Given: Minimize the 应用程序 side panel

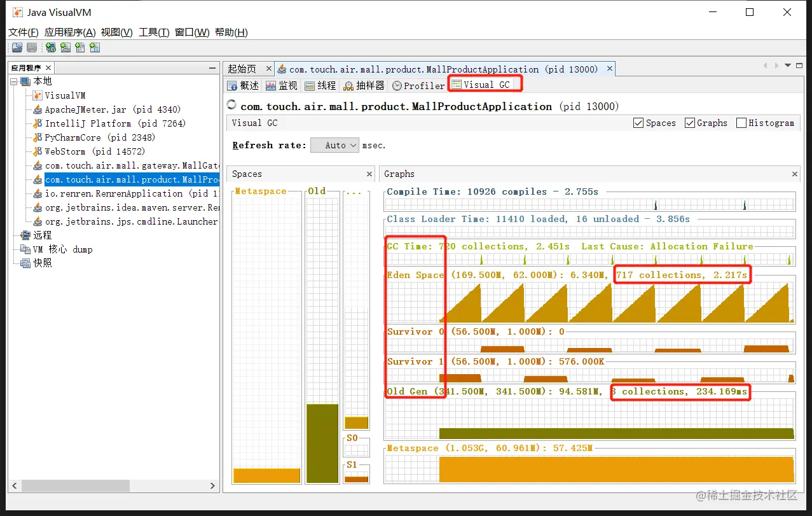Looking at the screenshot, I should 212,68.
